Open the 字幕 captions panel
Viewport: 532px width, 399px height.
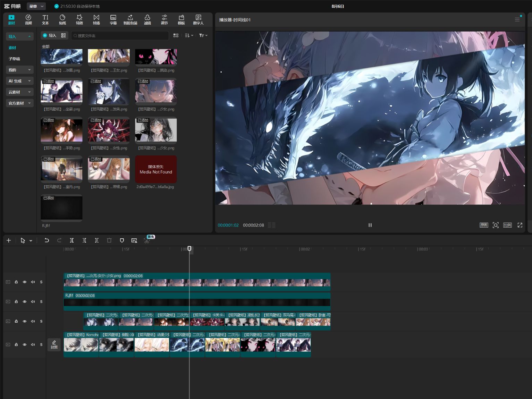click(113, 19)
